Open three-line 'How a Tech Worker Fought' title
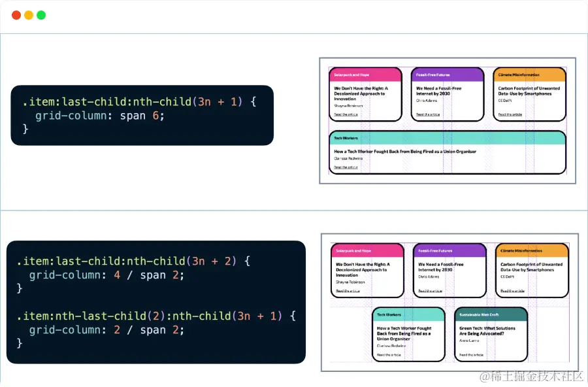Screen dimensions: 588x387 coord(404,333)
